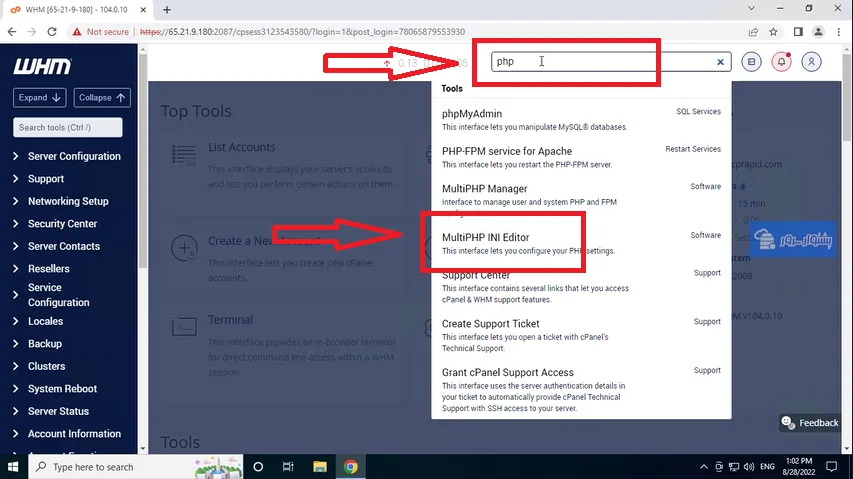
Task: Open Terminal tool link
Action: tap(230, 320)
